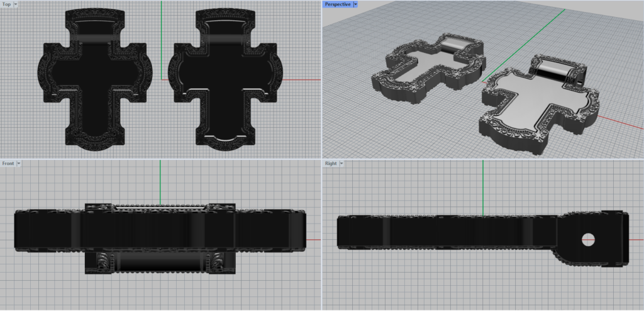This screenshot has height=311, width=644.
Task: Click the Perspective viewport title label
Action: 338,4
